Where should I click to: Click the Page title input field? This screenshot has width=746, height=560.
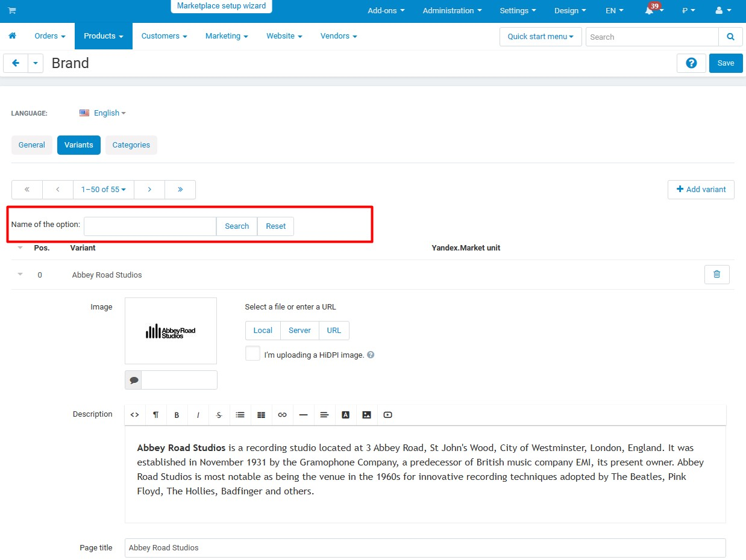[x=425, y=548]
